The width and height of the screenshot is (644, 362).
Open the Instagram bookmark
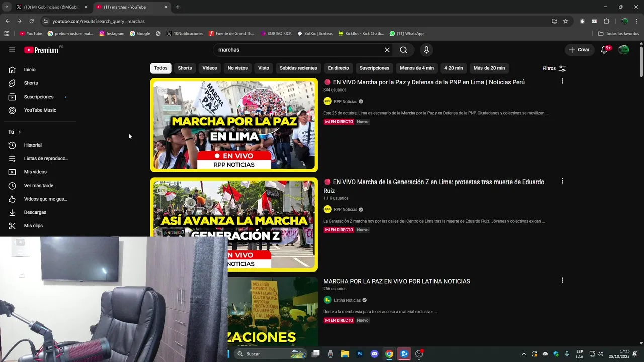[112, 34]
